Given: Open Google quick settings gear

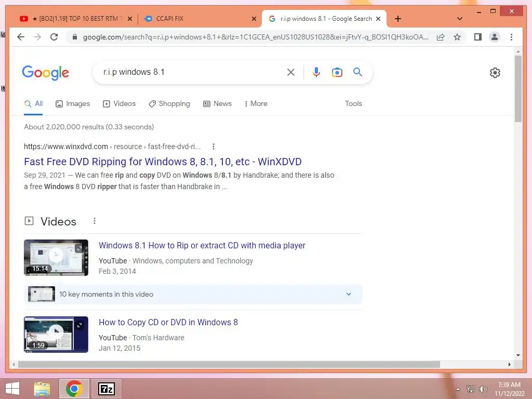Looking at the screenshot, I should coord(495,72).
